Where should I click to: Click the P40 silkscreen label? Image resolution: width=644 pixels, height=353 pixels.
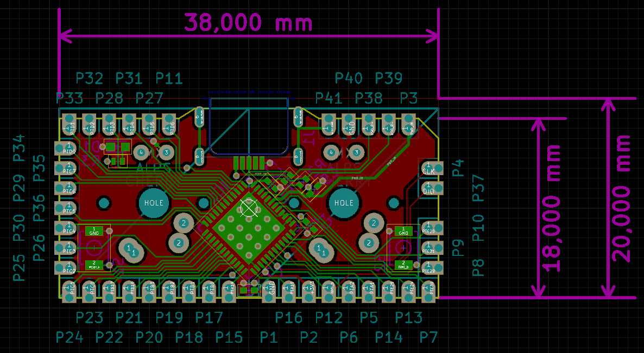(349, 79)
